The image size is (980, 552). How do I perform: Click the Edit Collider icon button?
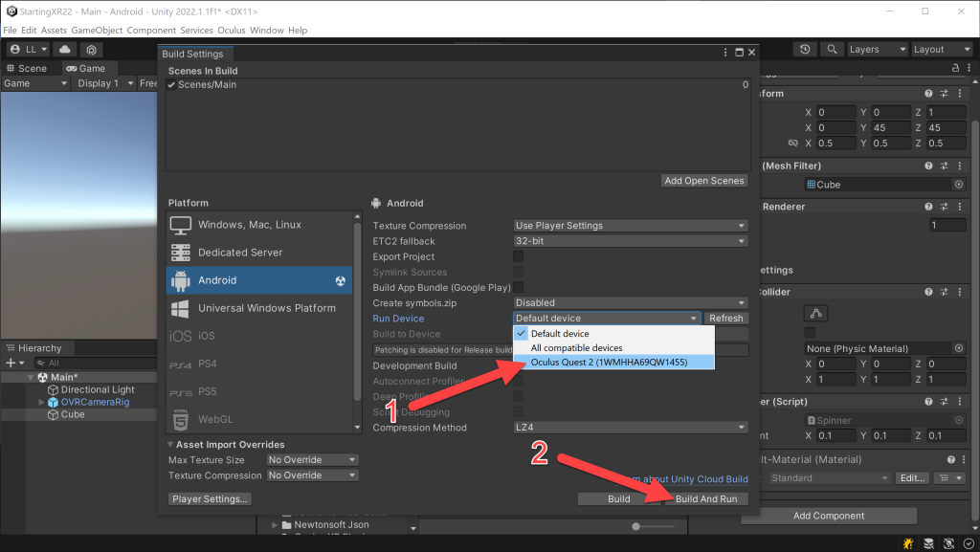point(816,314)
